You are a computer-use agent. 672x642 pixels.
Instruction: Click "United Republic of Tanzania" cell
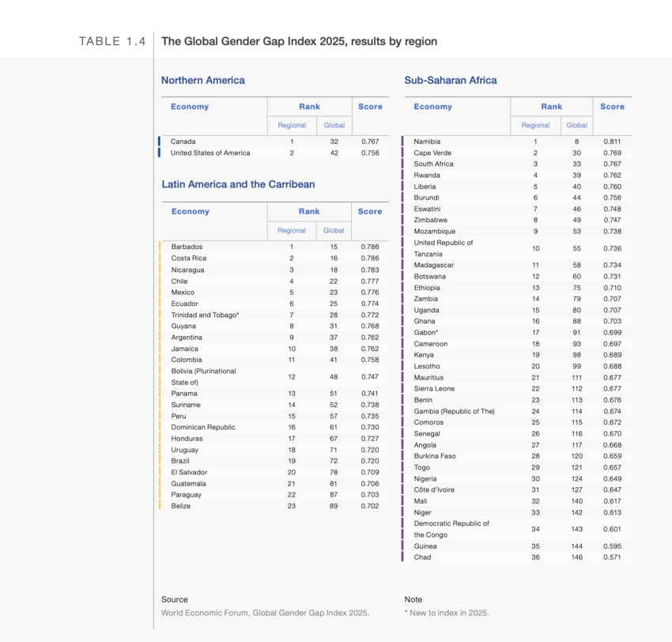click(x=444, y=248)
